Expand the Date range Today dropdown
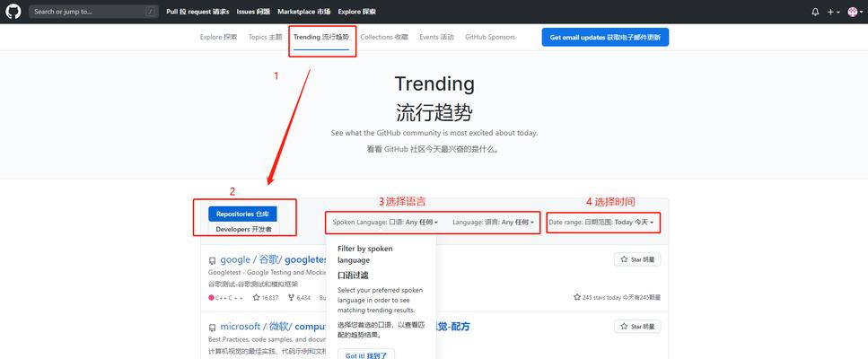 tap(601, 222)
